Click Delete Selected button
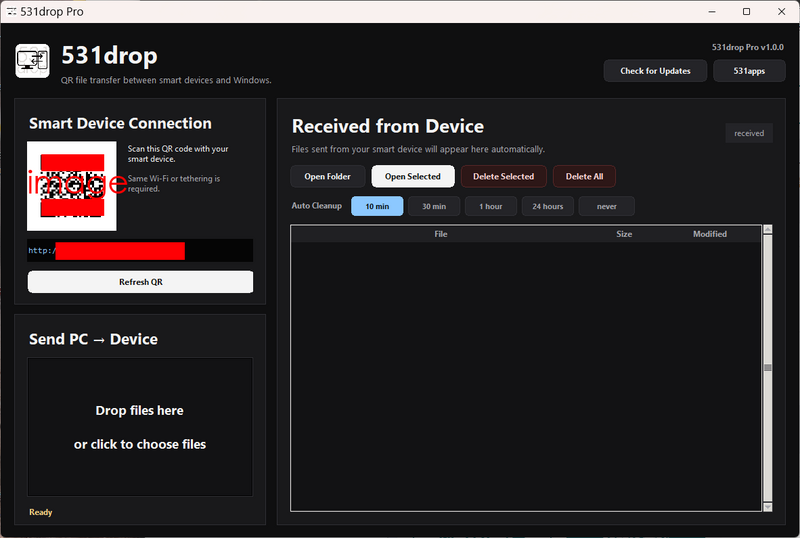The image size is (800, 538). pyautogui.click(x=504, y=177)
